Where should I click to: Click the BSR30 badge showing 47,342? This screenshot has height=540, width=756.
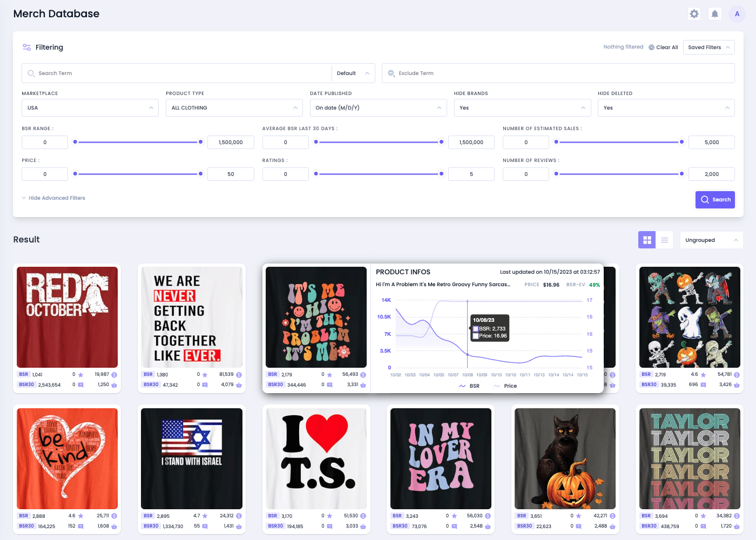[x=151, y=384]
